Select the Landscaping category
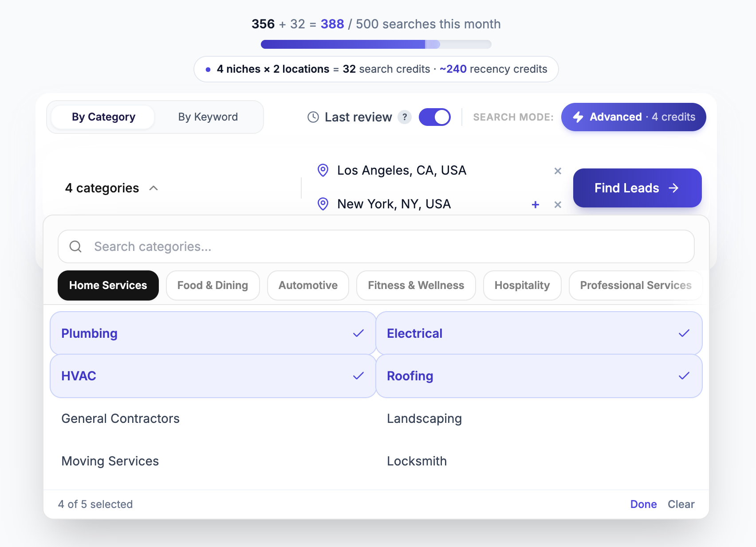 coord(539,418)
